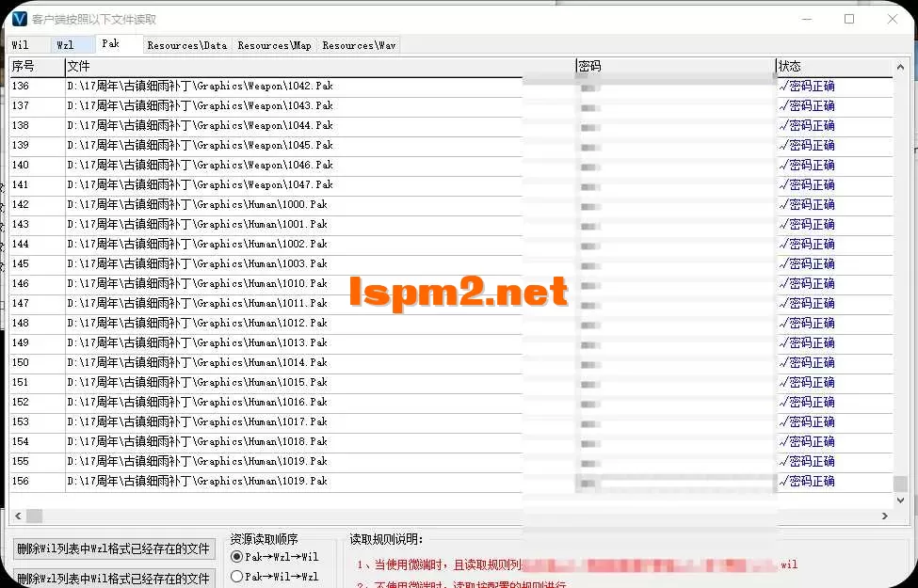Select the Pak→Wil→Wzl read order option
This screenshot has width=918, height=588.
[x=275, y=577]
